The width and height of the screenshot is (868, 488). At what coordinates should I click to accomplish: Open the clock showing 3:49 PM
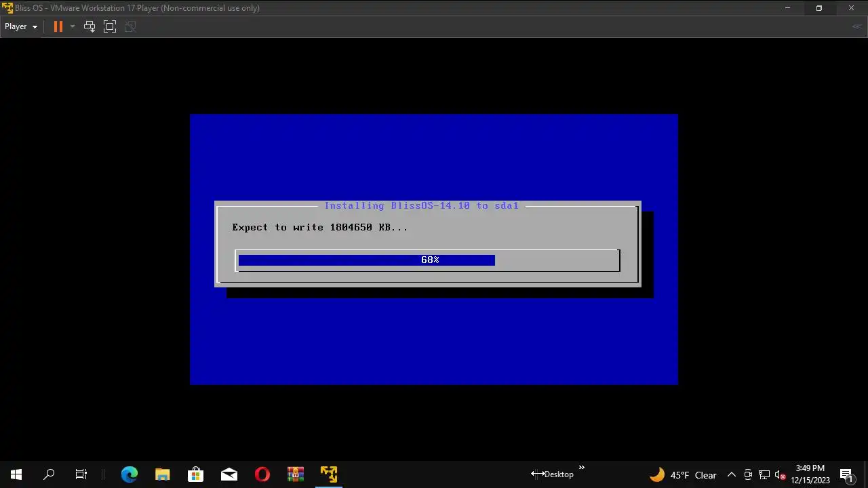810,474
